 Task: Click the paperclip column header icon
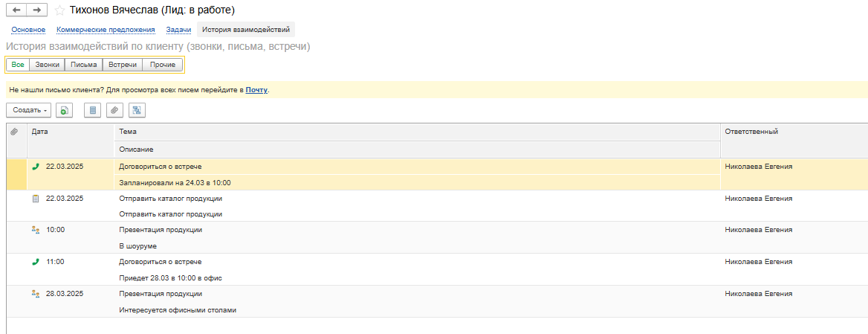14,132
